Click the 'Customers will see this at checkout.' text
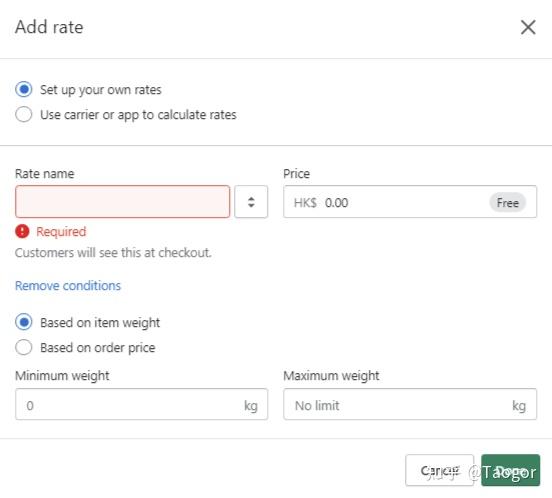 click(x=113, y=253)
